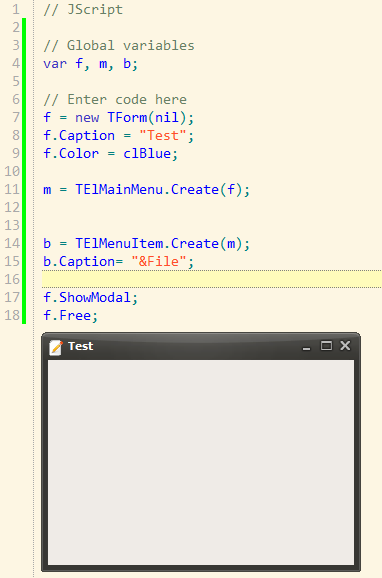The height and width of the screenshot is (578, 382).
Task: Click 'f.Color' on line 9
Action: pyautogui.click(x=71, y=154)
